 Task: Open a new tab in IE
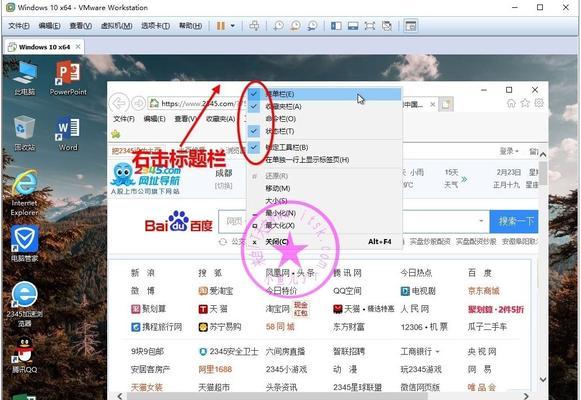pos(445,104)
